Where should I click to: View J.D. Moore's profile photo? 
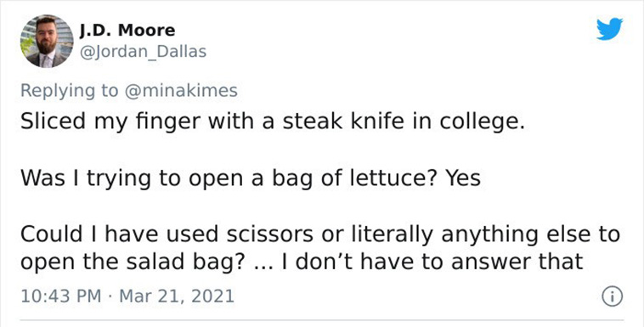pyautogui.click(x=47, y=41)
